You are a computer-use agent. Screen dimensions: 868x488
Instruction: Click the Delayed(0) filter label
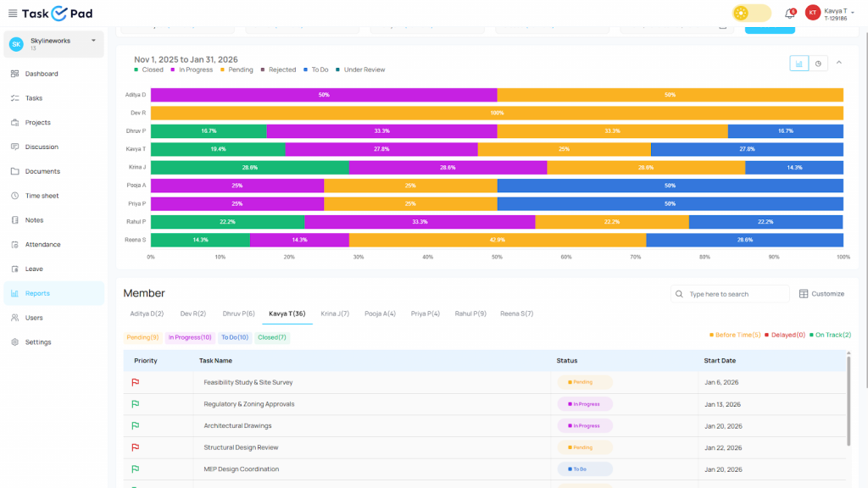pos(784,335)
